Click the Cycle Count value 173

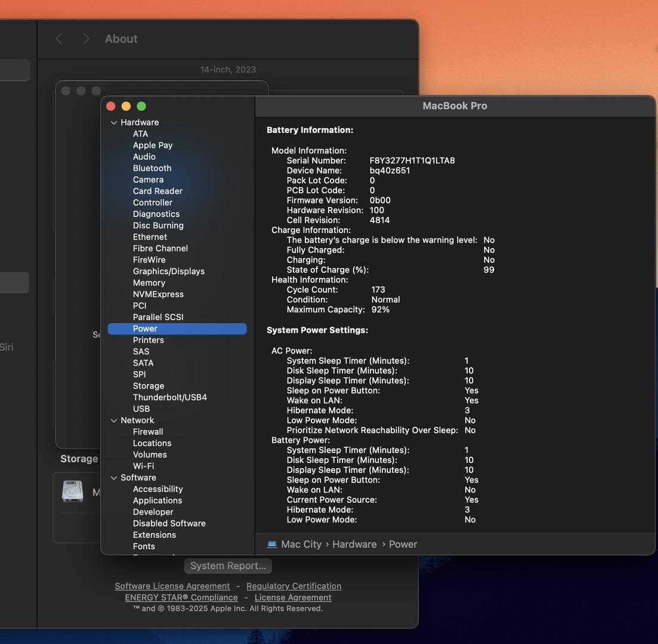378,290
